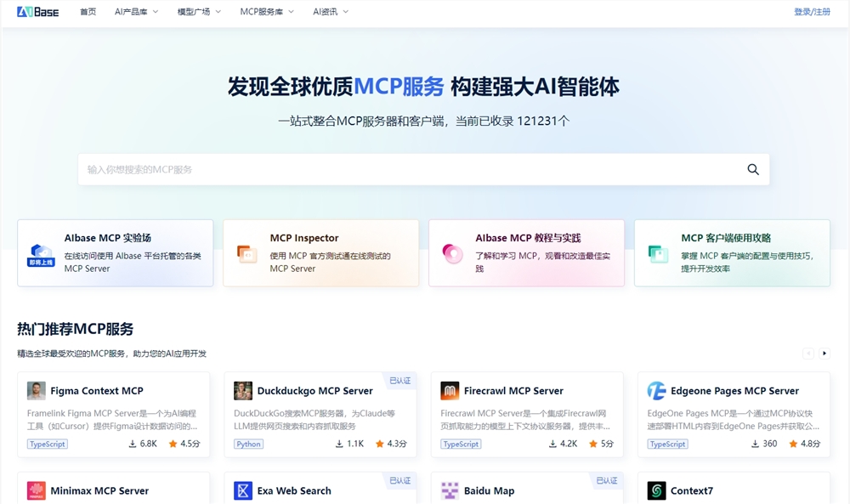The image size is (850, 504).
Task: Select the 首页 menu item
Action: pyautogui.click(x=88, y=11)
